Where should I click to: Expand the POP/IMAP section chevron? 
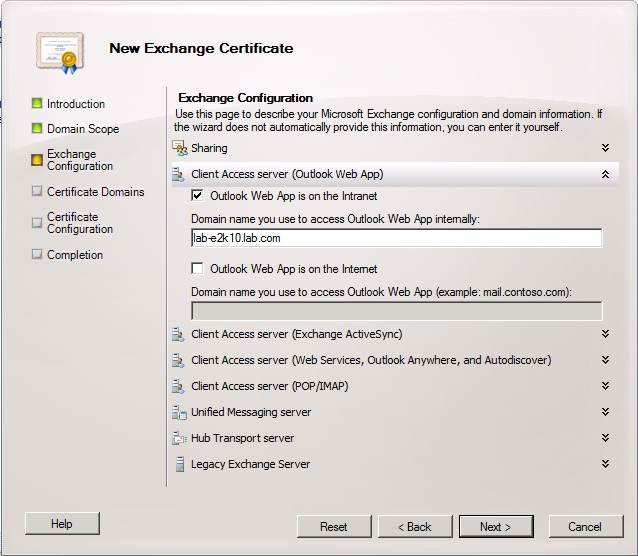[x=605, y=386]
